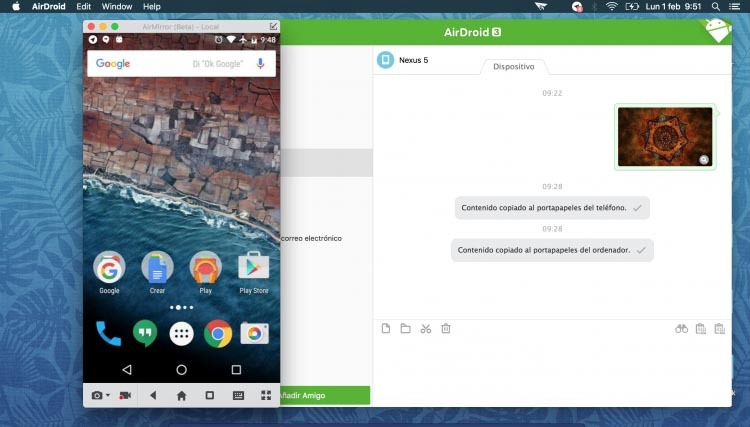Send a folder using the folder icon

[x=406, y=328]
